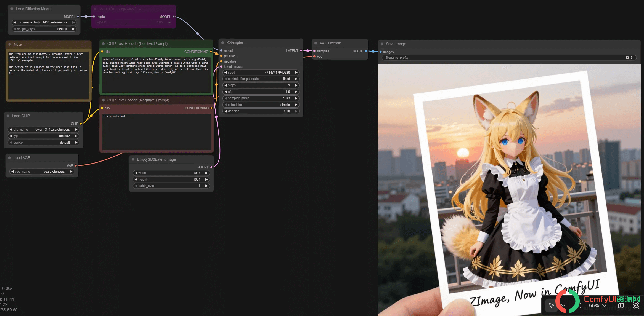Click the generated fox girl image preview
This screenshot has height=316, width=644.
coord(509,190)
